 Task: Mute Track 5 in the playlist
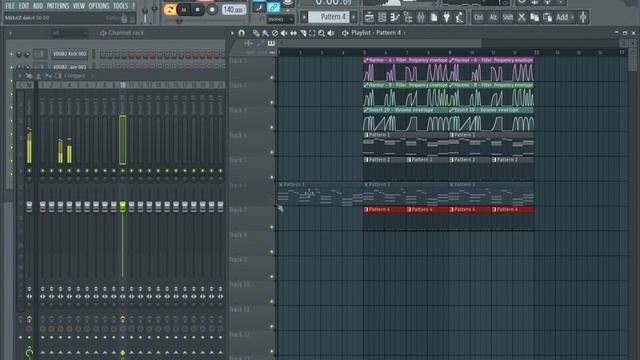point(272,177)
